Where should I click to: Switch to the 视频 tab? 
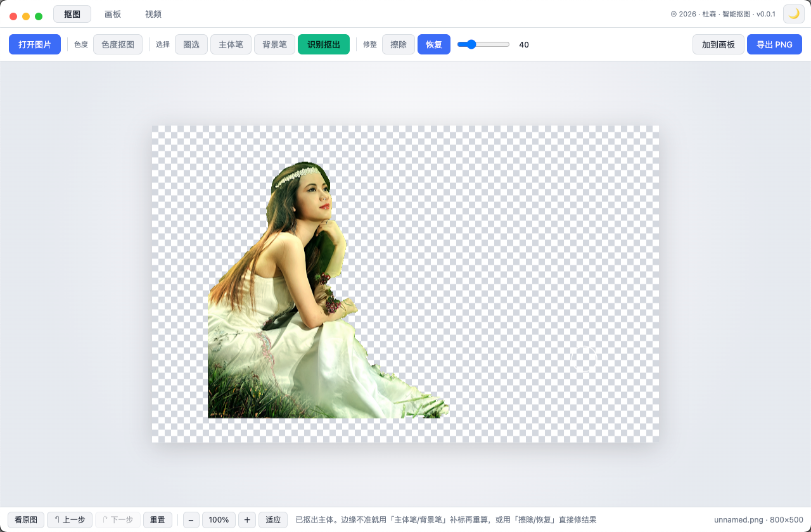point(153,14)
